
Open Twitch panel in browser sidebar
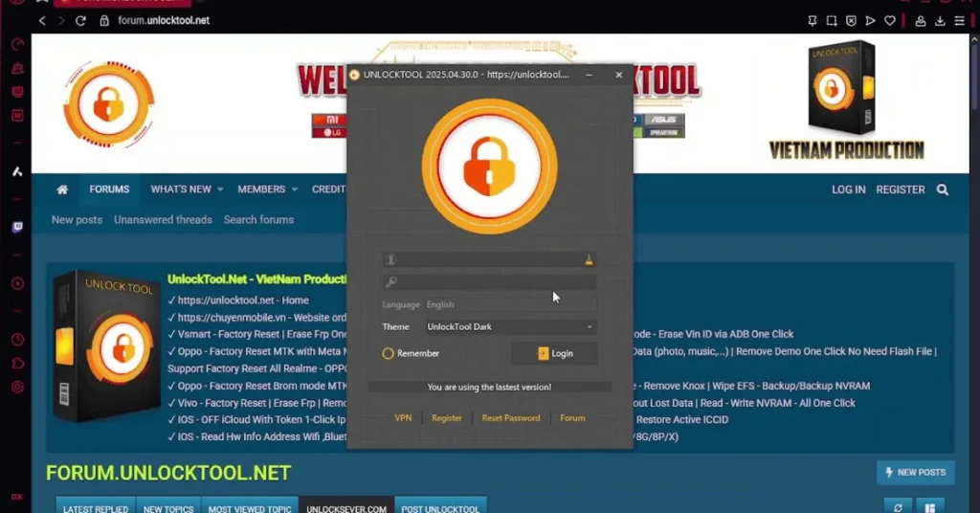(17, 227)
